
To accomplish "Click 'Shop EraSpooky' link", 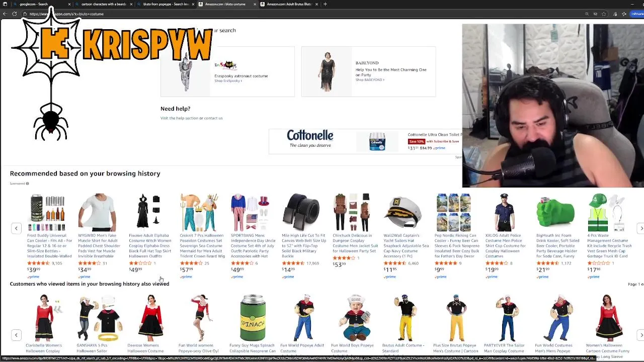I will 228,81.
